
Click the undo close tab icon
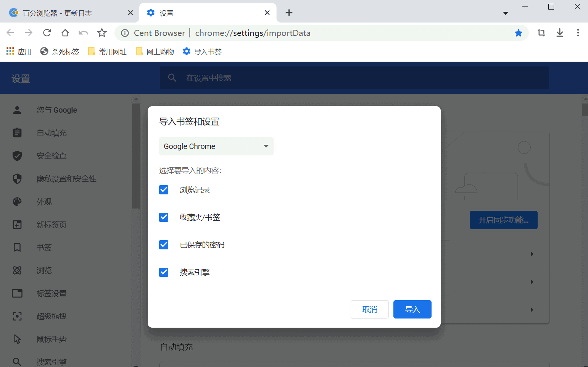tap(84, 33)
